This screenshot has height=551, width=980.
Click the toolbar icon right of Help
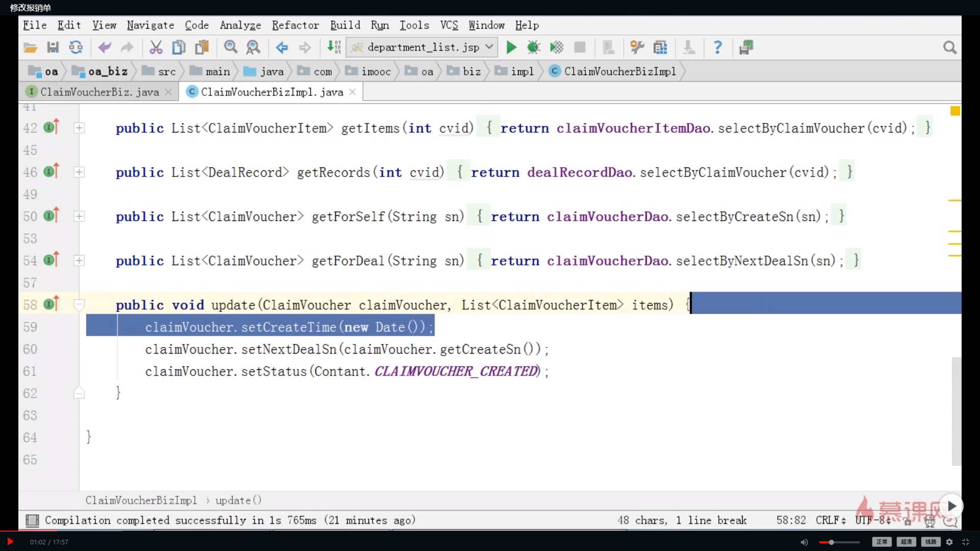(746, 47)
